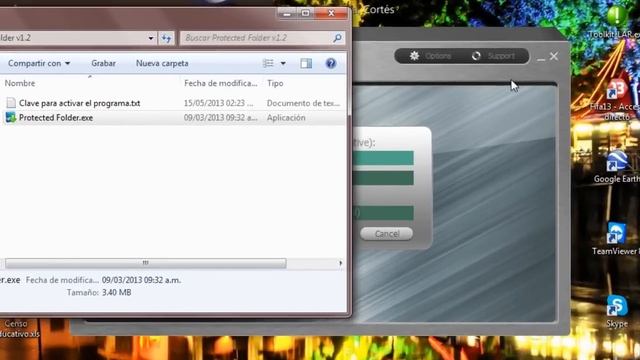Click date "15/05/2013 02:23" cell
The image size is (640, 360).
point(218,103)
